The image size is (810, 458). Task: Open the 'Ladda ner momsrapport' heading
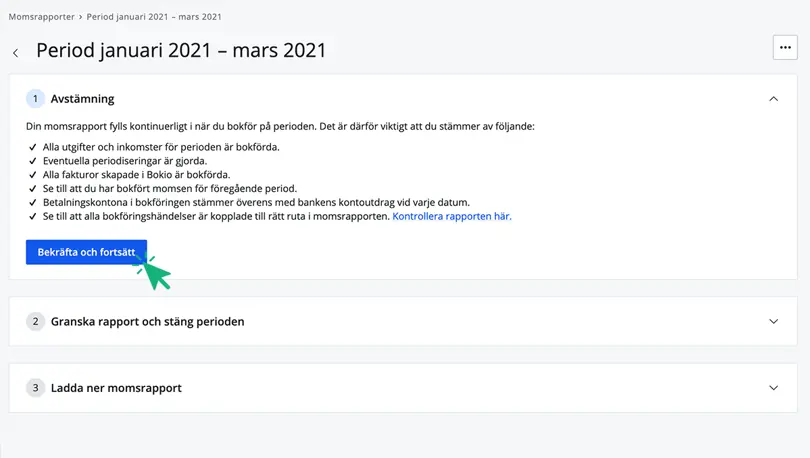tap(116, 388)
